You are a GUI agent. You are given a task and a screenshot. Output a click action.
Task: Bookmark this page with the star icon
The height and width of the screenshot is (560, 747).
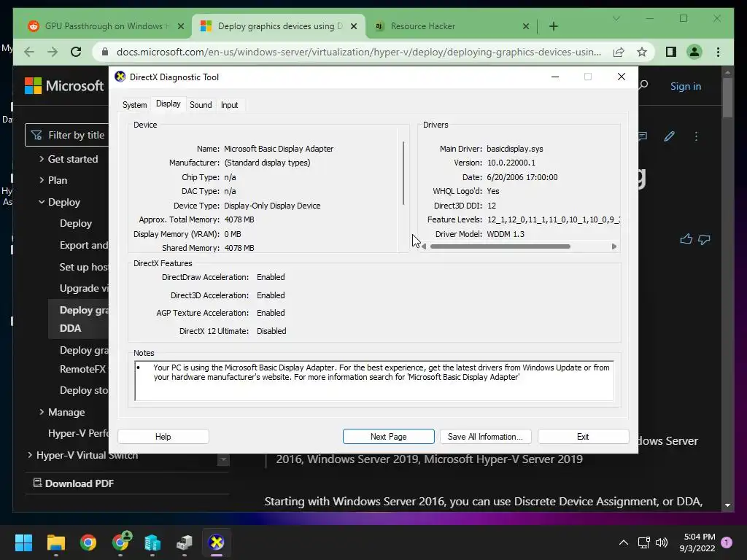pyautogui.click(x=642, y=52)
